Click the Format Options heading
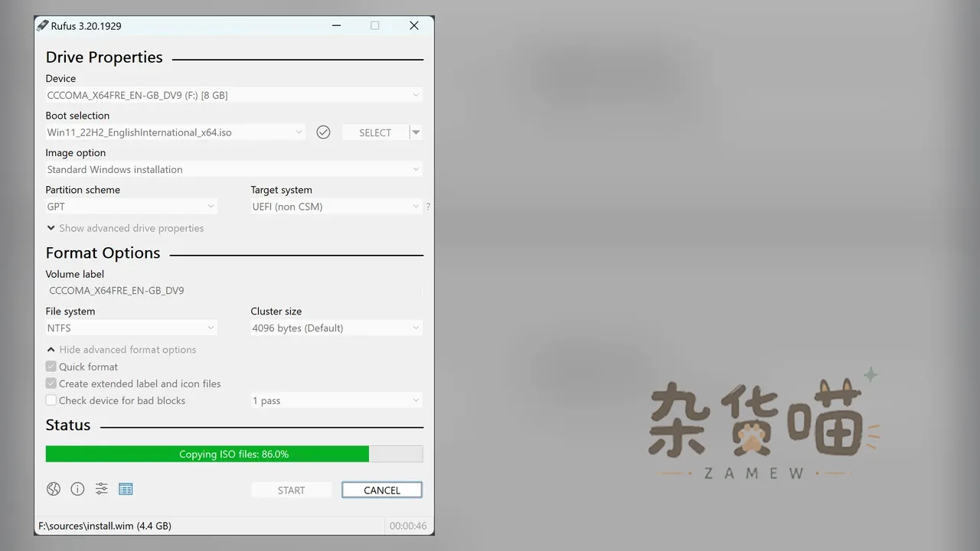This screenshot has height=551, width=980. click(103, 253)
